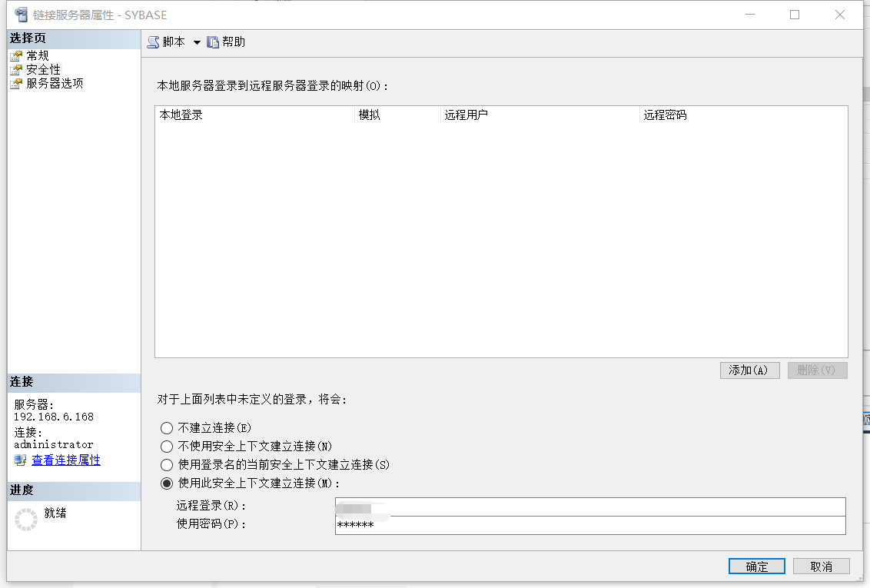The image size is (870, 588).
Task: Click the connection properties icon beside 查看连接属性
Action: [21, 460]
